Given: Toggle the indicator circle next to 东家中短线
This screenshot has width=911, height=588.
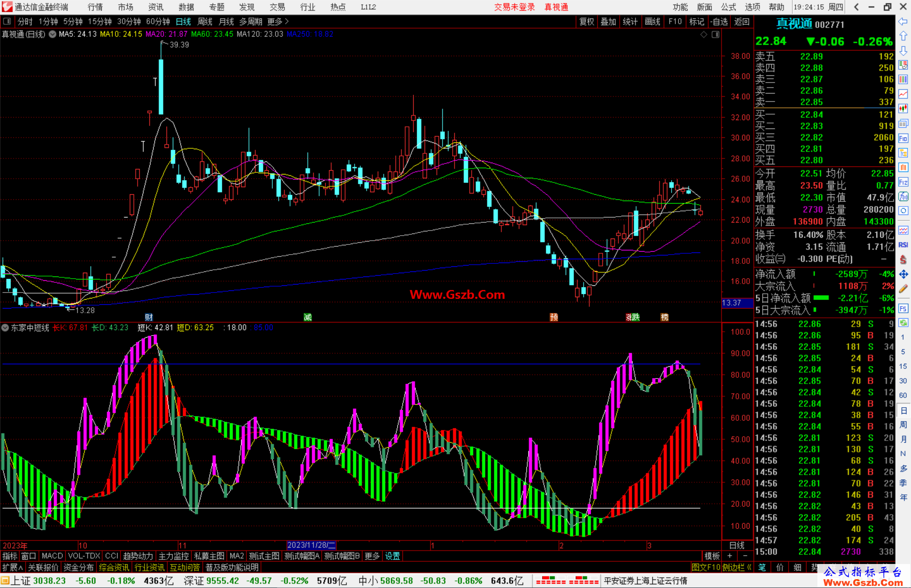Looking at the screenshot, I should [5, 328].
